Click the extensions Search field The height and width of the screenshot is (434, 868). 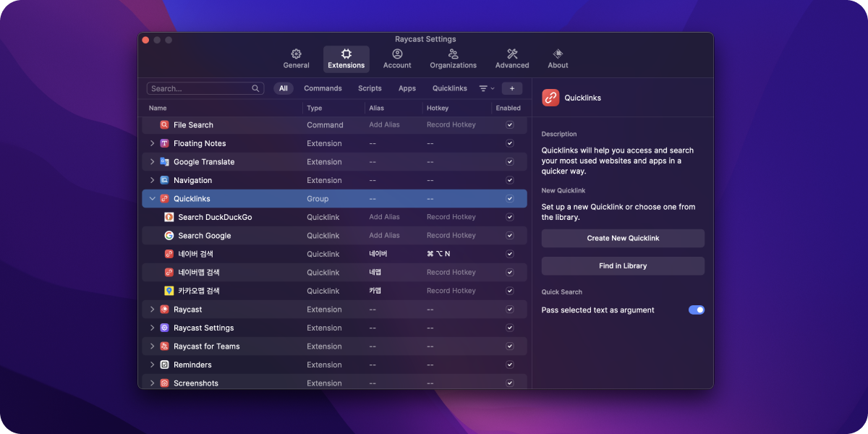(206, 88)
